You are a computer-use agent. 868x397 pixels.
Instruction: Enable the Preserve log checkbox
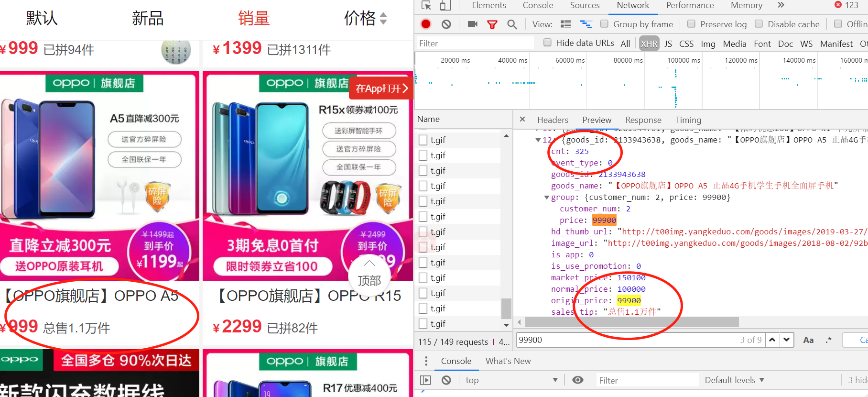(x=691, y=24)
